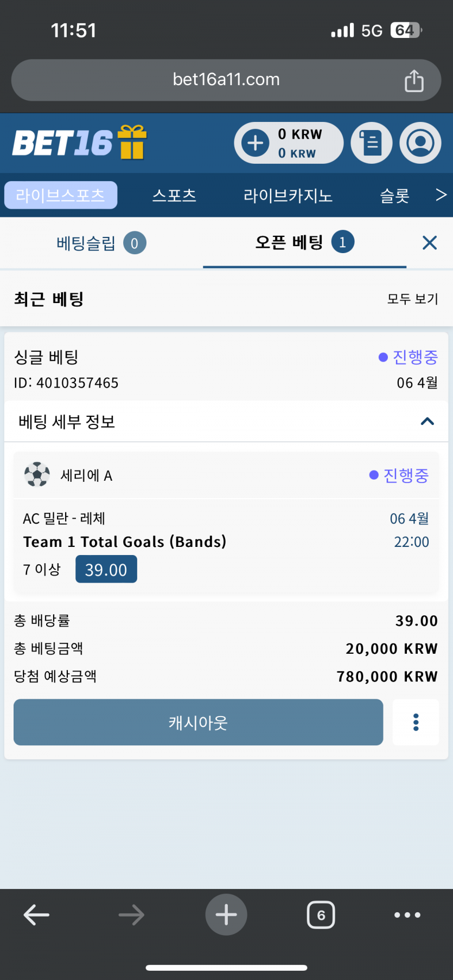Open the 스포츠 menu item
This screenshot has height=980, width=453.
(174, 196)
